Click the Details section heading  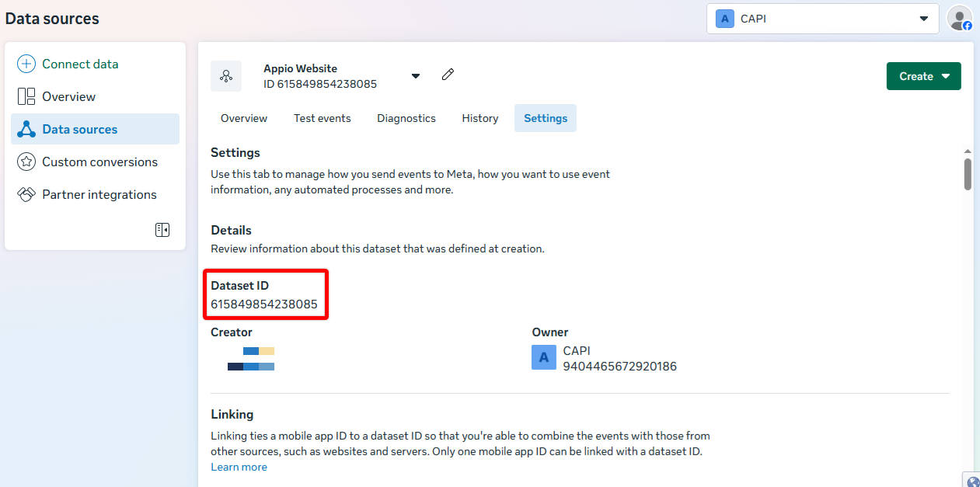232,230
